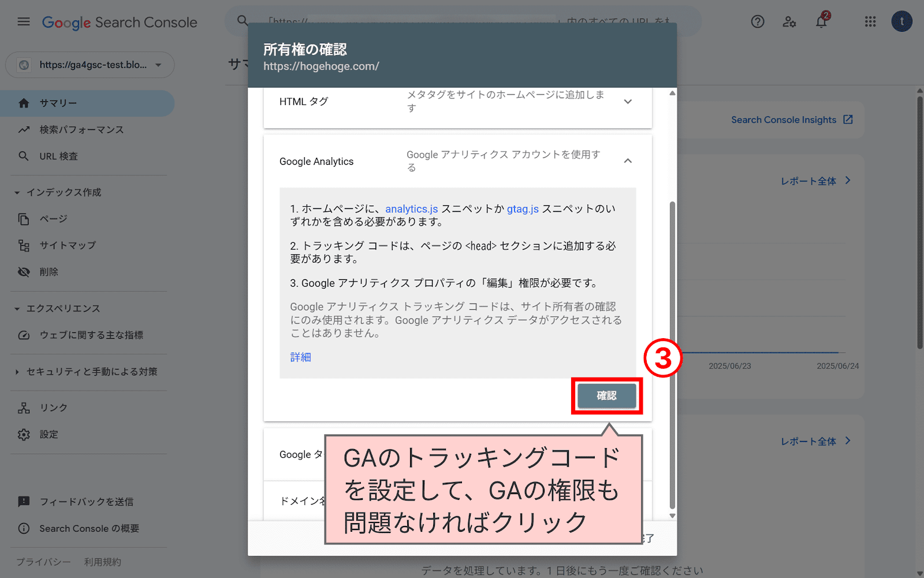Click the 確認 verification button
The width and height of the screenshot is (924, 578).
pyautogui.click(x=606, y=396)
